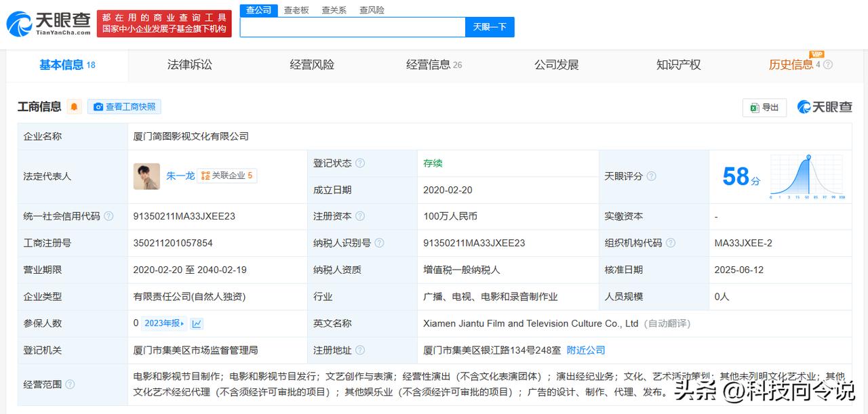The height and width of the screenshot is (414, 868).
Task: Switch to the 基本信息 tab
Action: 67,65
